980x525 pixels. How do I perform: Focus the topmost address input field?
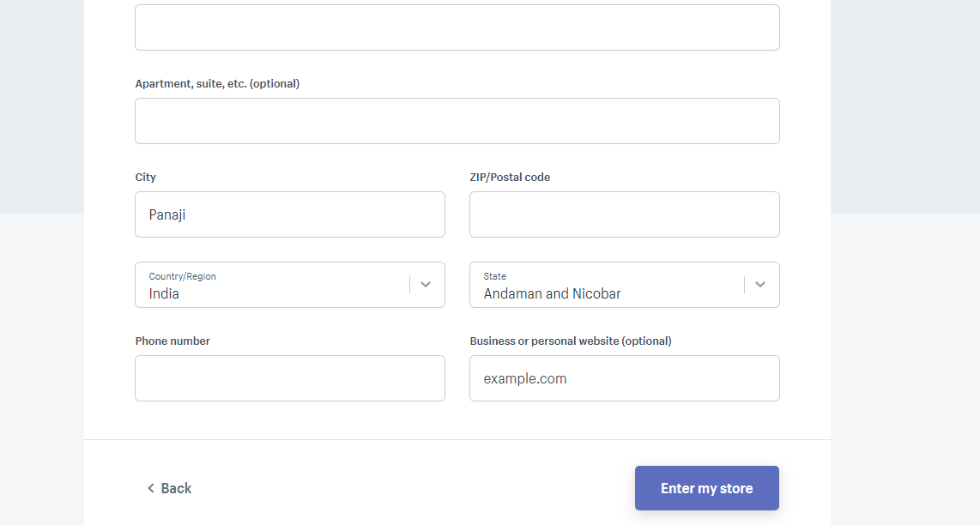pos(457,27)
